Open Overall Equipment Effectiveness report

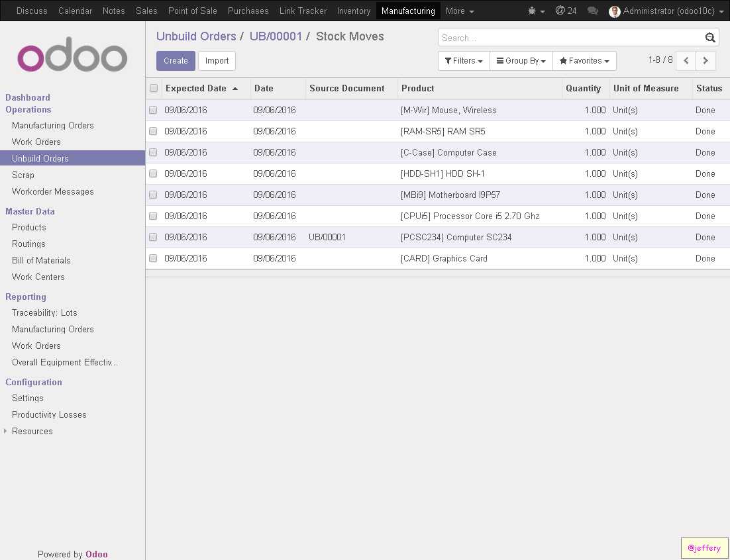coord(65,362)
